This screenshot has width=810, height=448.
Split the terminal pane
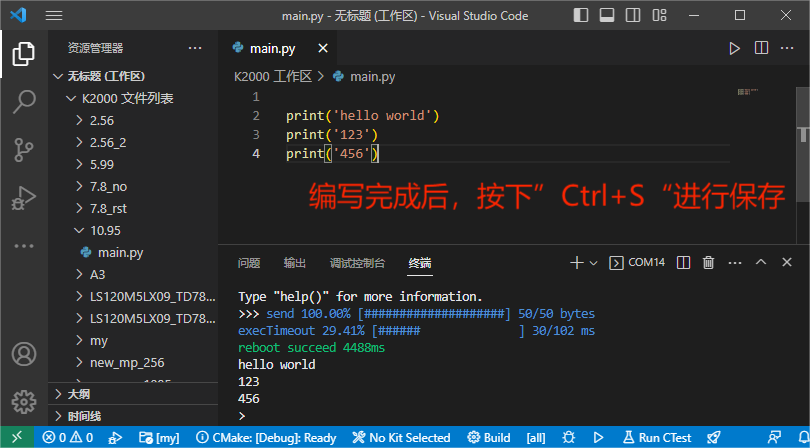click(x=683, y=262)
